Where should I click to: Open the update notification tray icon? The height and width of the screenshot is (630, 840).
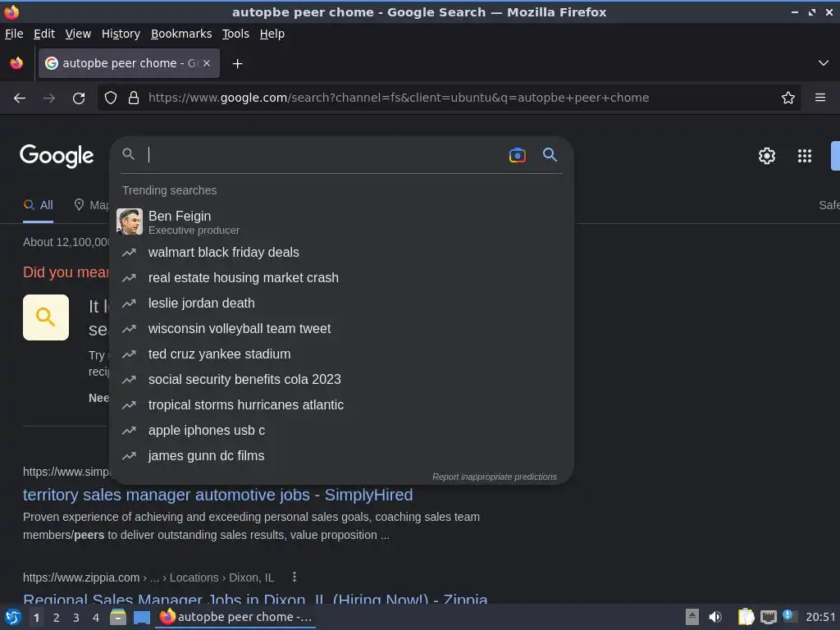pyautogui.click(x=790, y=616)
